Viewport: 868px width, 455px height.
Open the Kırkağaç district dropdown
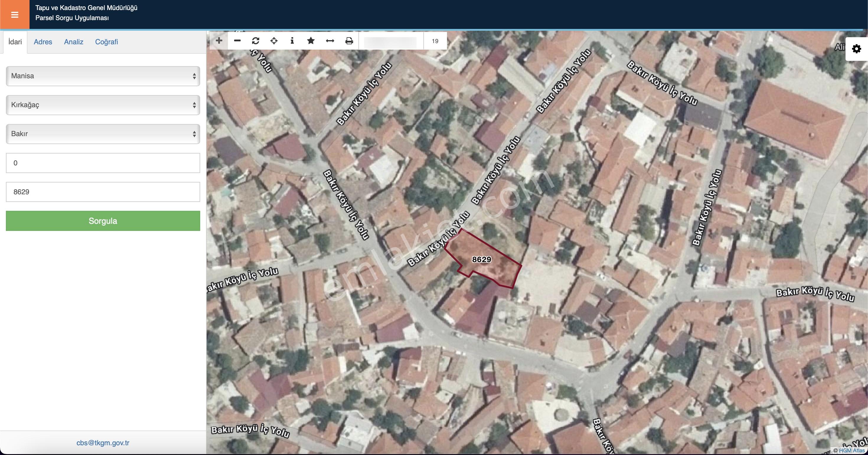pyautogui.click(x=103, y=105)
